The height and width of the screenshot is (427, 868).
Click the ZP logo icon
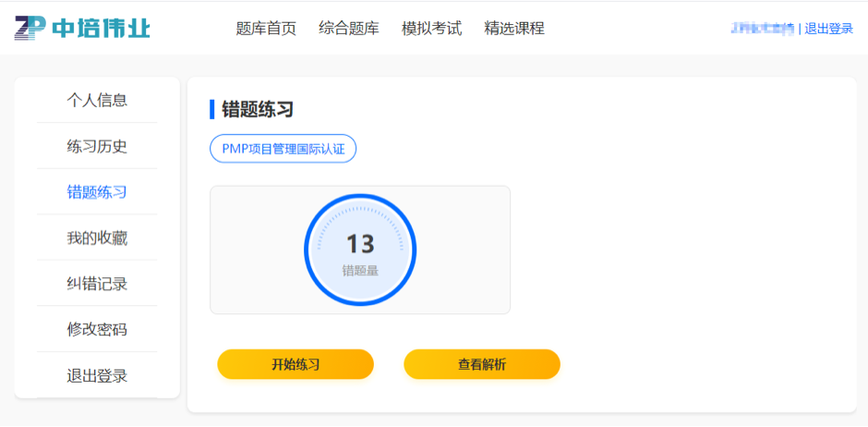click(x=30, y=28)
